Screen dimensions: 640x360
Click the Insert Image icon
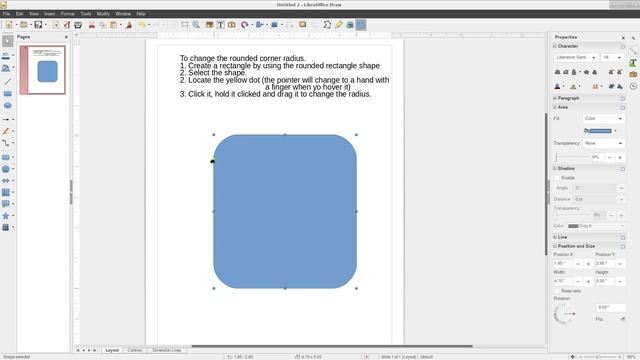tap(209, 25)
